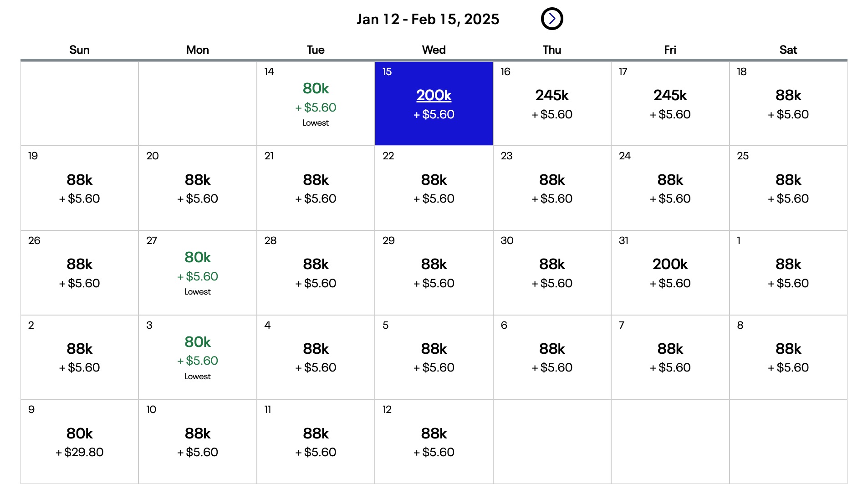
Task: Click the Wed weekday label
Action: (433, 50)
